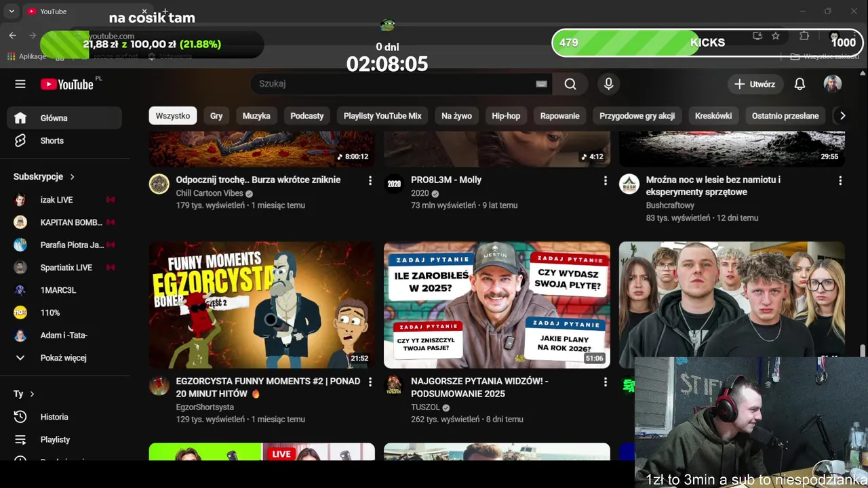
Task: Expand the Subskrypcje section chevron
Action: (72, 176)
